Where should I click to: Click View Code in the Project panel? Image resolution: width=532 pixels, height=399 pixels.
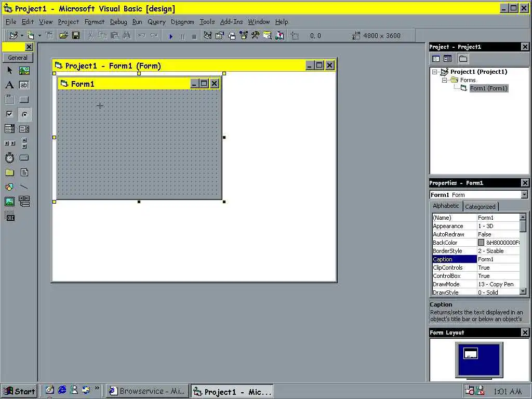click(x=436, y=59)
